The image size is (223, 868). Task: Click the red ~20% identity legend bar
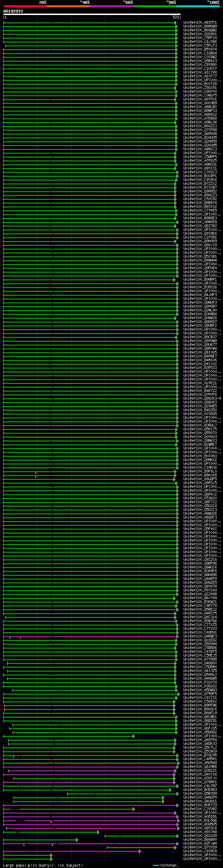(x=25, y=6)
